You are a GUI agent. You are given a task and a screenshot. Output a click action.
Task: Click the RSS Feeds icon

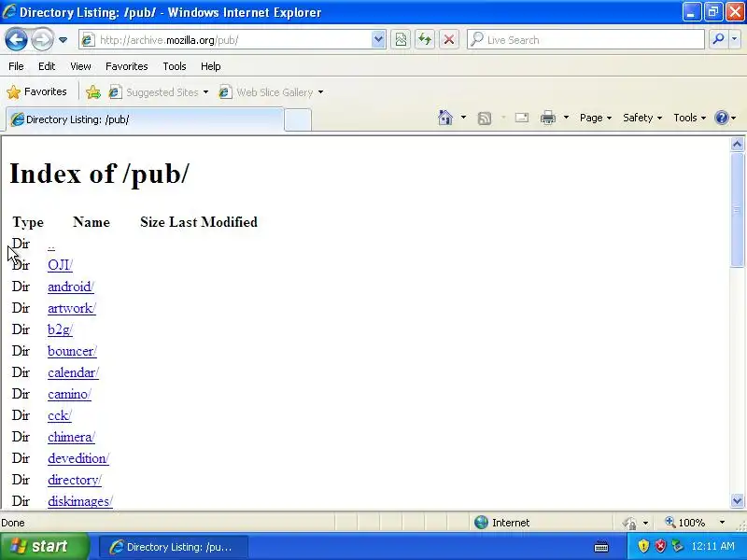point(485,119)
